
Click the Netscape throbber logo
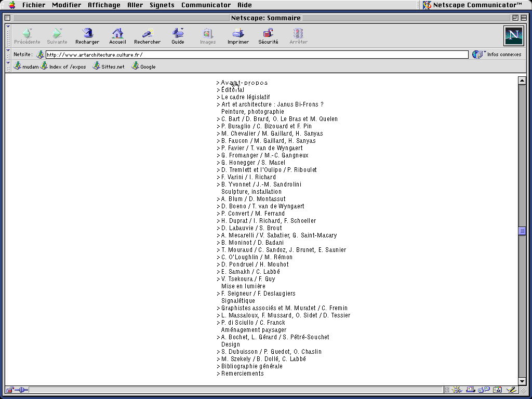[x=513, y=35]
